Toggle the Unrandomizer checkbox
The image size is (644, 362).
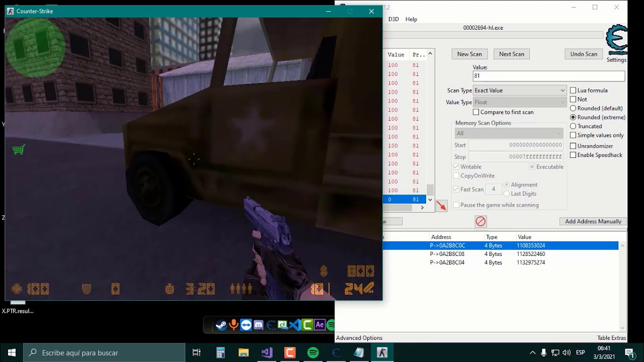pos(573,146)
